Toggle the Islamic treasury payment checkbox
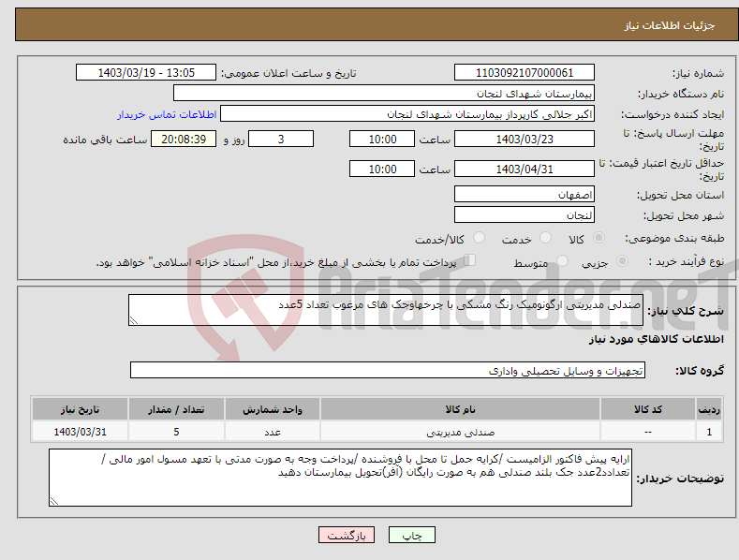Viewport: 739px width, 560px height. (x=470, y=260)
